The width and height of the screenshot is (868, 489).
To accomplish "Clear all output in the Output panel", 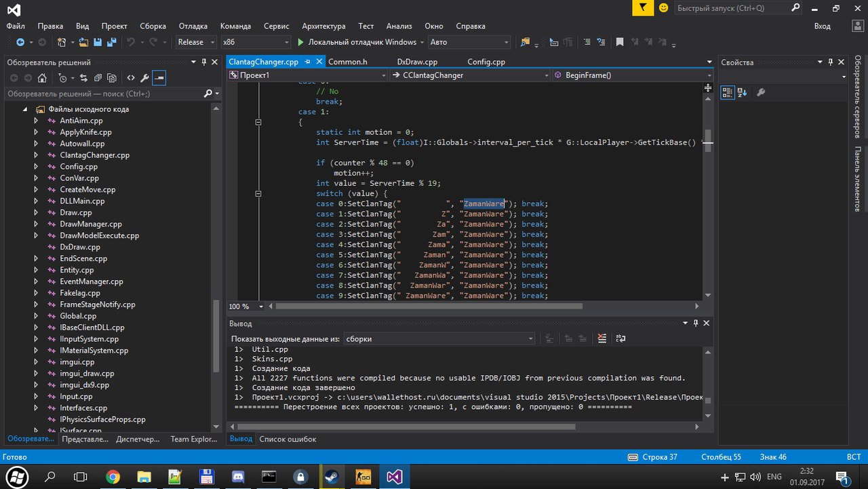I will [x=602, y=338].
